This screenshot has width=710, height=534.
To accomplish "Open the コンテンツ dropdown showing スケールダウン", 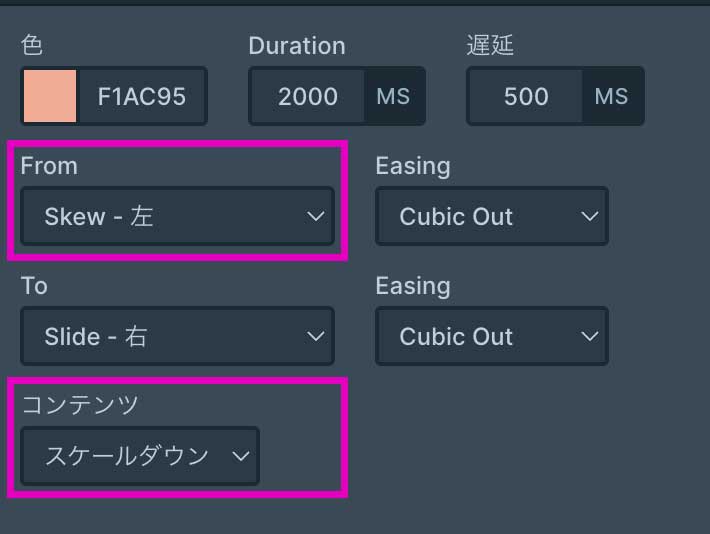I will pyautogui.click(x=139, y=456).
